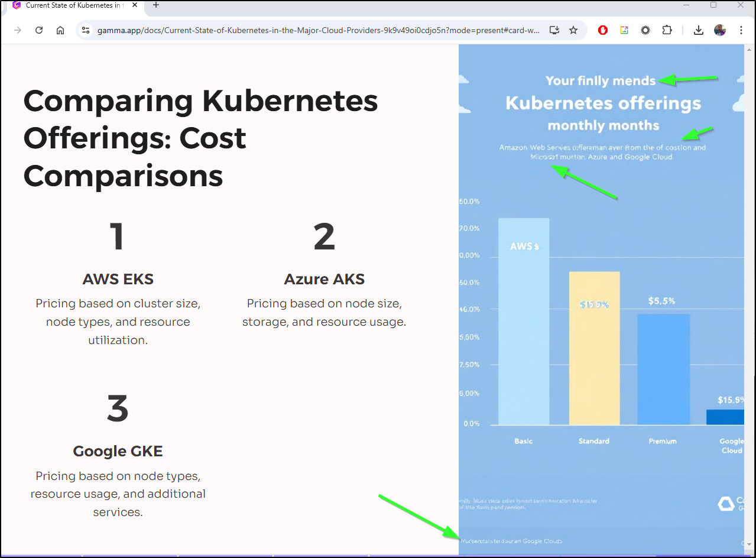Click the large number 2
The image size is (756, 558).
point(325,236)
